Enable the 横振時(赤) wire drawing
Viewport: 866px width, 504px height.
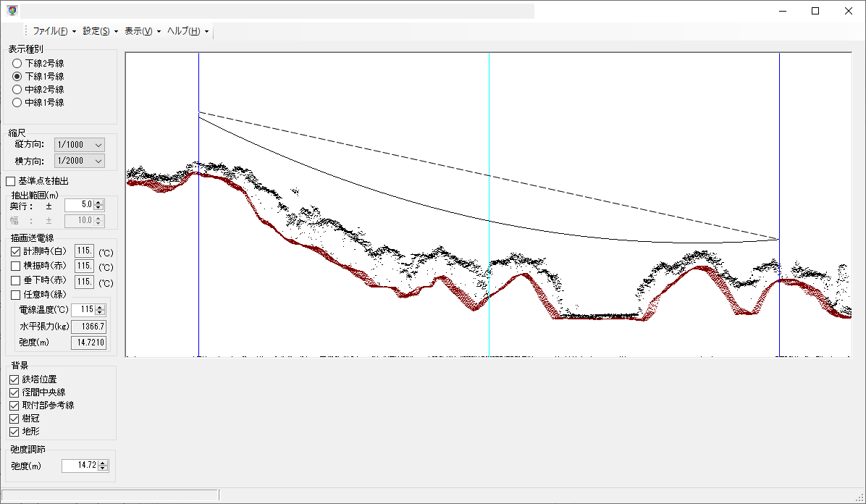click(16, 266)
